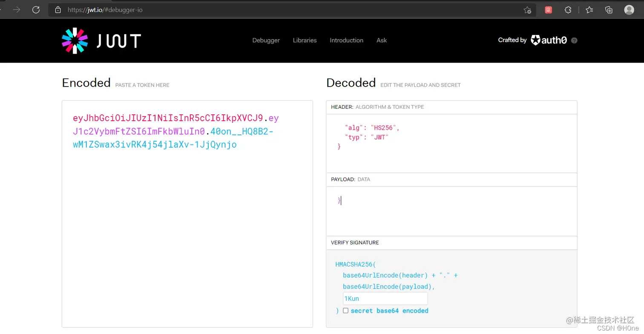Screen dimensions: 644x334
Task: Click the Decoded heading
Action: 351,83
